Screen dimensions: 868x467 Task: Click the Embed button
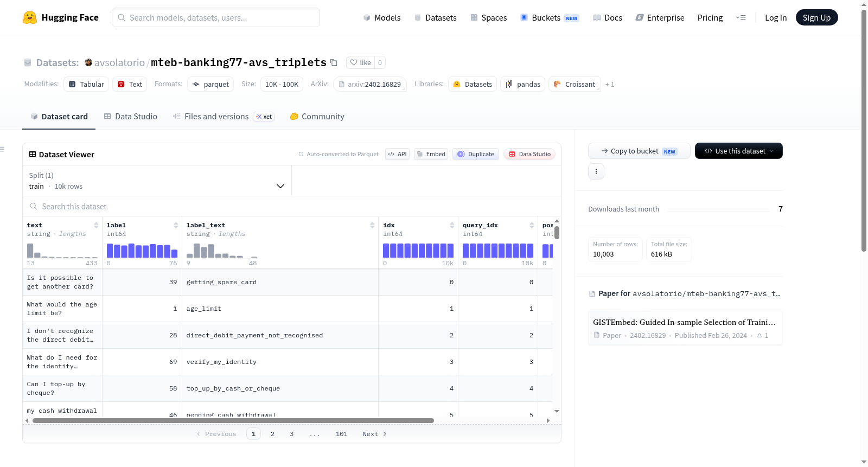431,154
